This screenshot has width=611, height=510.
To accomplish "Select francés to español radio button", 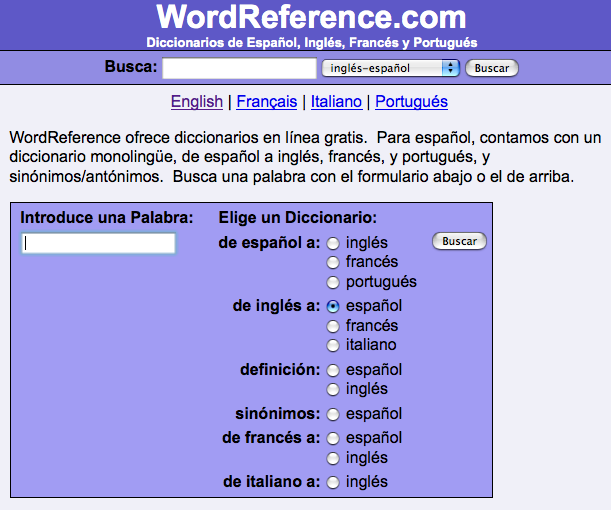I will pyautogui.click(x=333, y=438).
